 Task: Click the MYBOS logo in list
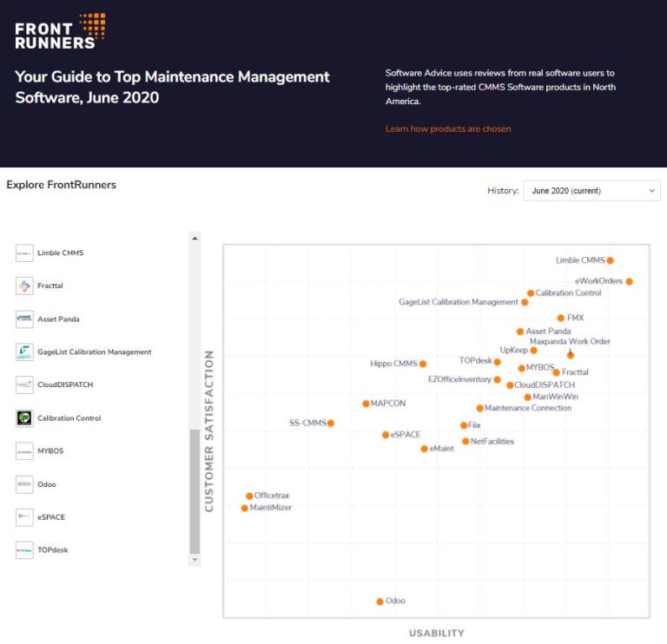(24, 451)
